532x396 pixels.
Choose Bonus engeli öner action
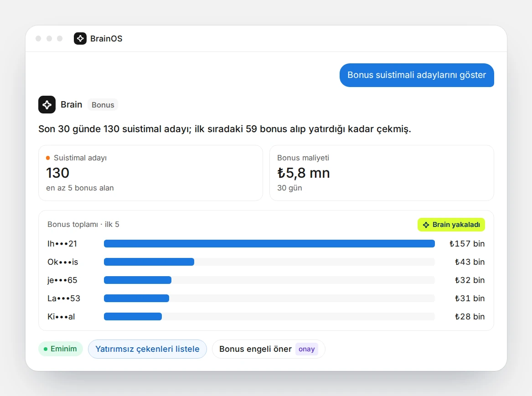click(x=269, y=349)
